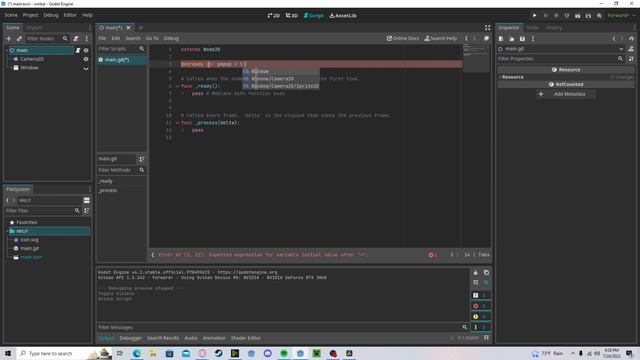Select the Camera2D node in scene tree

(32, 59)
